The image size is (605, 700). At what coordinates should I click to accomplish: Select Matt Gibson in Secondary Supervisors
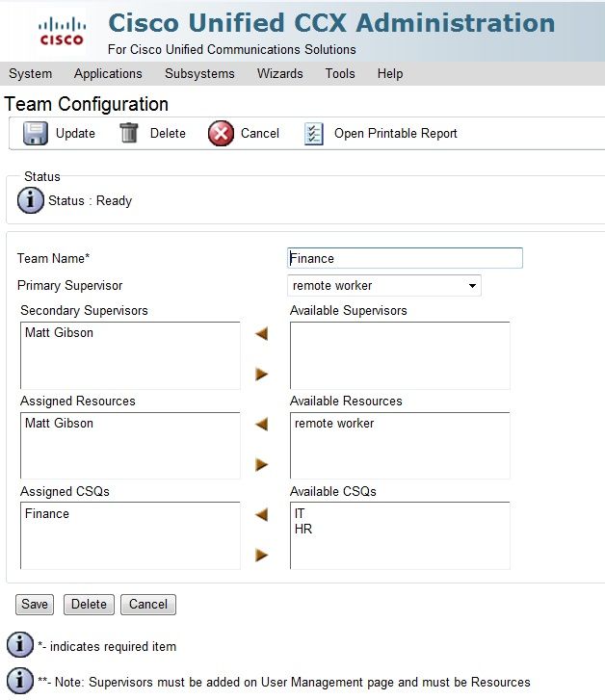(59, 332)
